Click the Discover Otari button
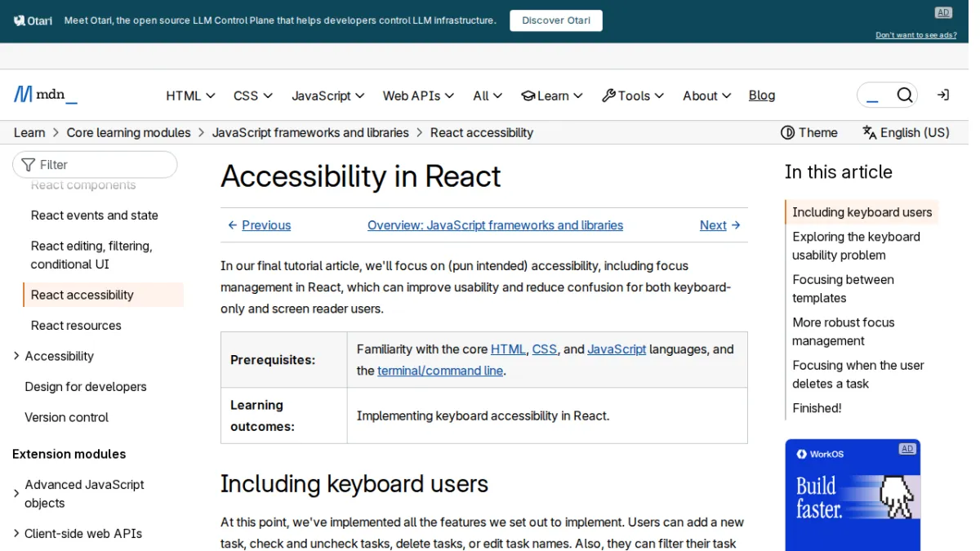980x551 pixels. [556, 20]
